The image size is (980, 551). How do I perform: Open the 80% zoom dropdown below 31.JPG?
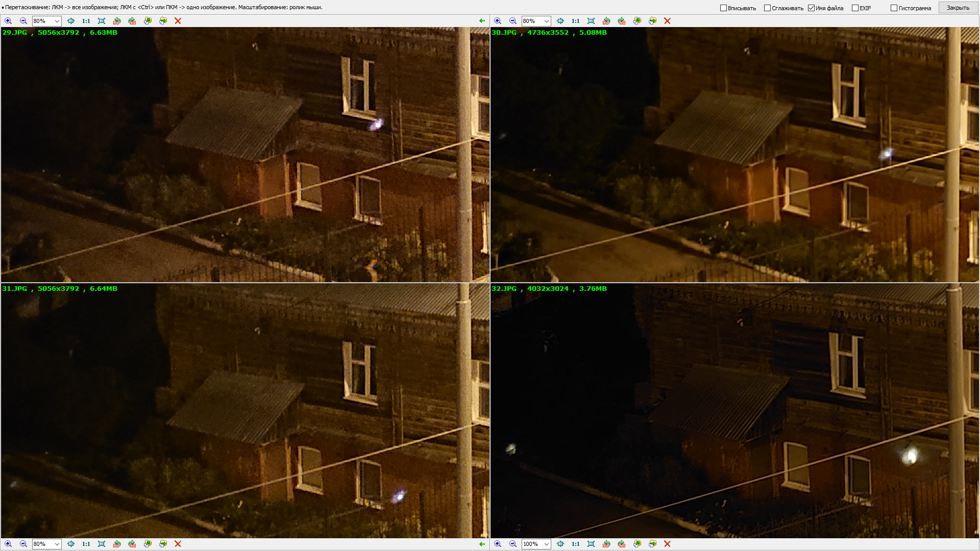point(57,544)
